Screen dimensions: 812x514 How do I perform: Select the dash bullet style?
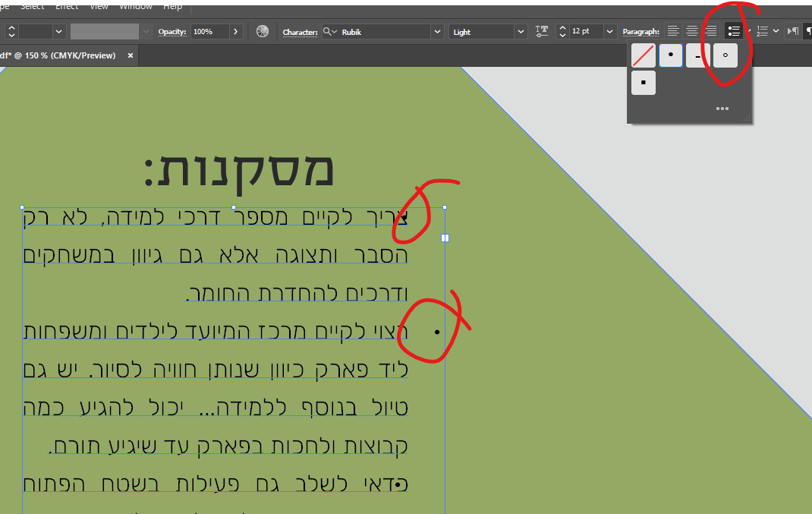(x=698, y=55)
